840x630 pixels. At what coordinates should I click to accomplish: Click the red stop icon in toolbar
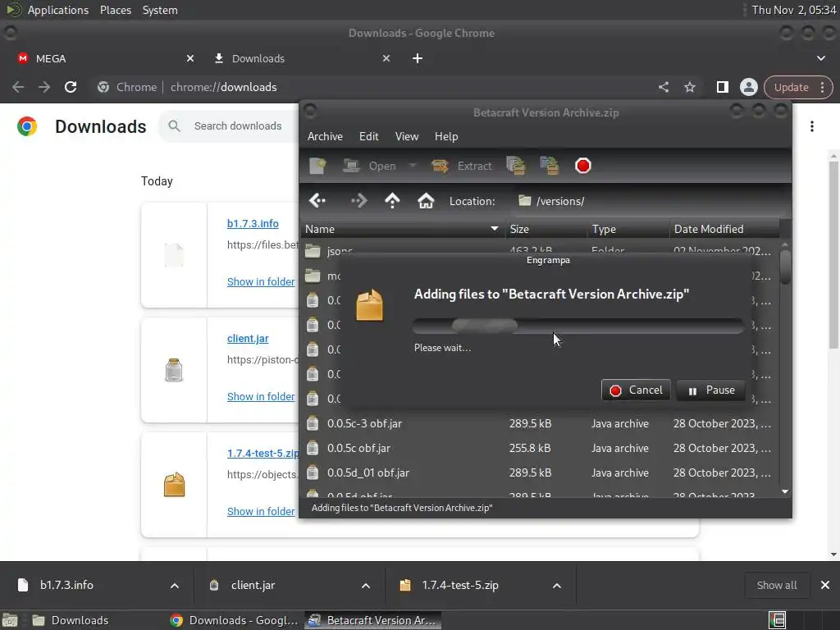click(583, 166)
